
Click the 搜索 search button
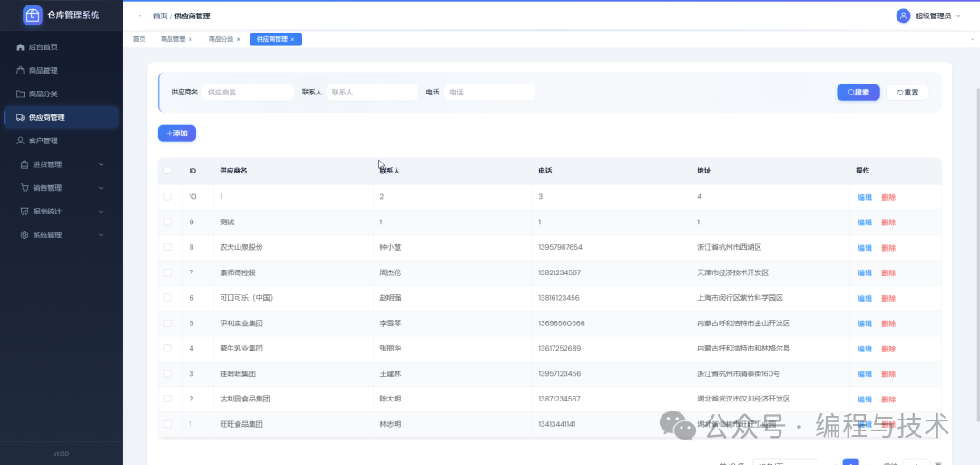(x=858, y=92)
